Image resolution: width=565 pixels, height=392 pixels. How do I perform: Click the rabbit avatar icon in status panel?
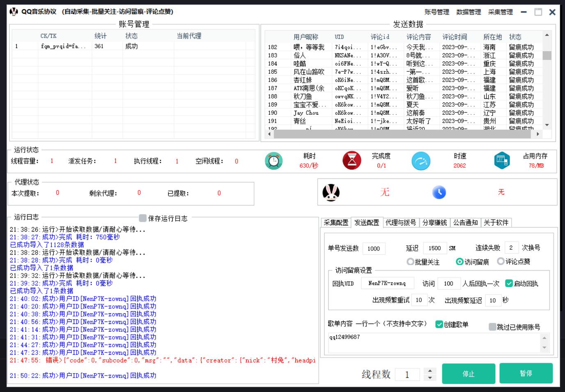(x=331, y=192)
